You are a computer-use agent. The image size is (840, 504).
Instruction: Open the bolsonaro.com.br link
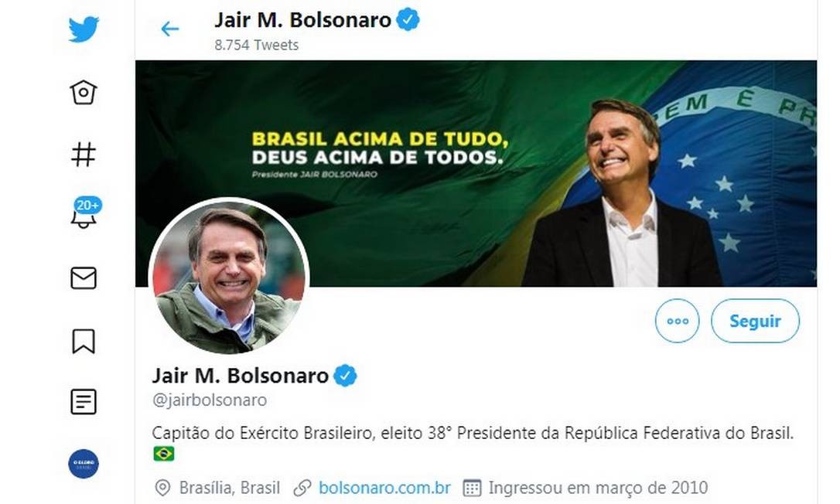click(384, 488)
